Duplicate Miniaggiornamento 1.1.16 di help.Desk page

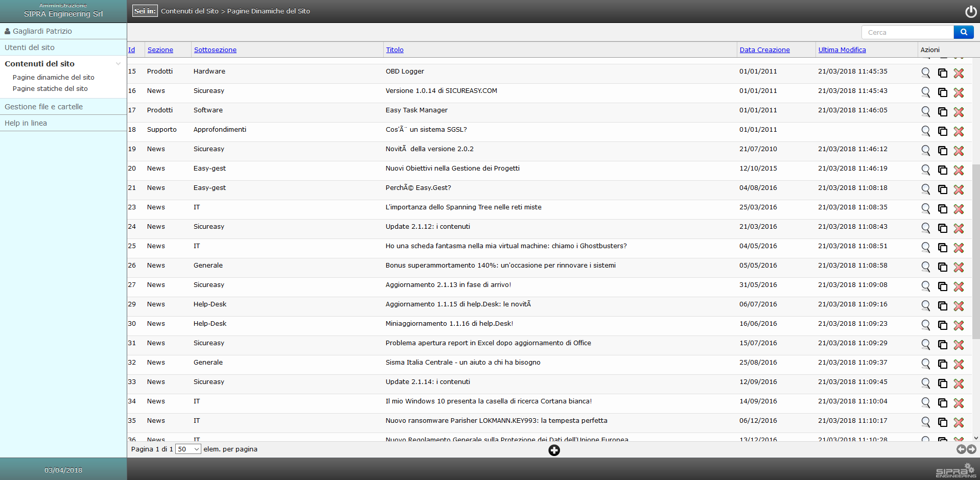coord(943,325)
